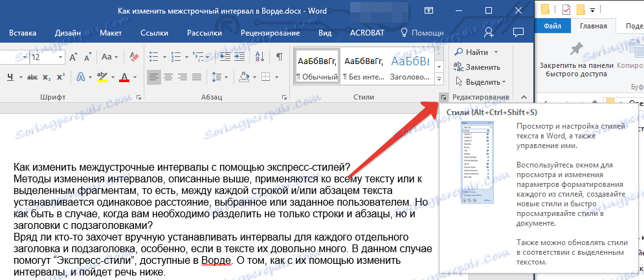Toggle show paragraph marks ¶
Viewport: 644px width, 280px height.
[280, 57]
